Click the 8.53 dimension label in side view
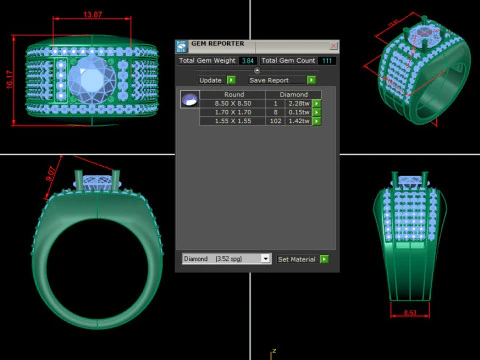480x360 pixels. tap(410, 312)
